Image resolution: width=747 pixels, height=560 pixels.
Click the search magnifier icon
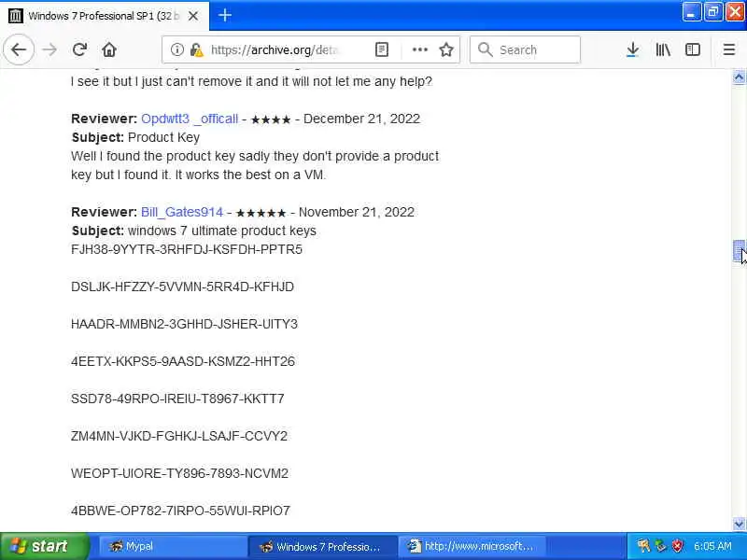pyautogui.click(x=485, y=49)
